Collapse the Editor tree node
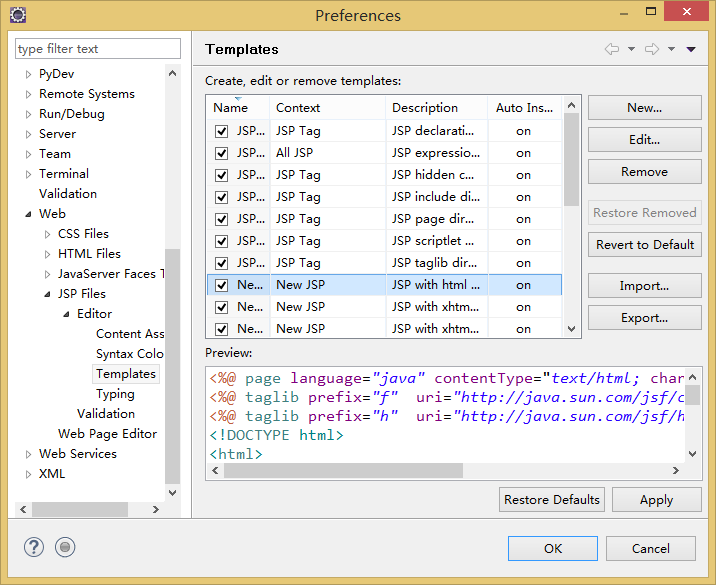 click(x=67, y=314)
